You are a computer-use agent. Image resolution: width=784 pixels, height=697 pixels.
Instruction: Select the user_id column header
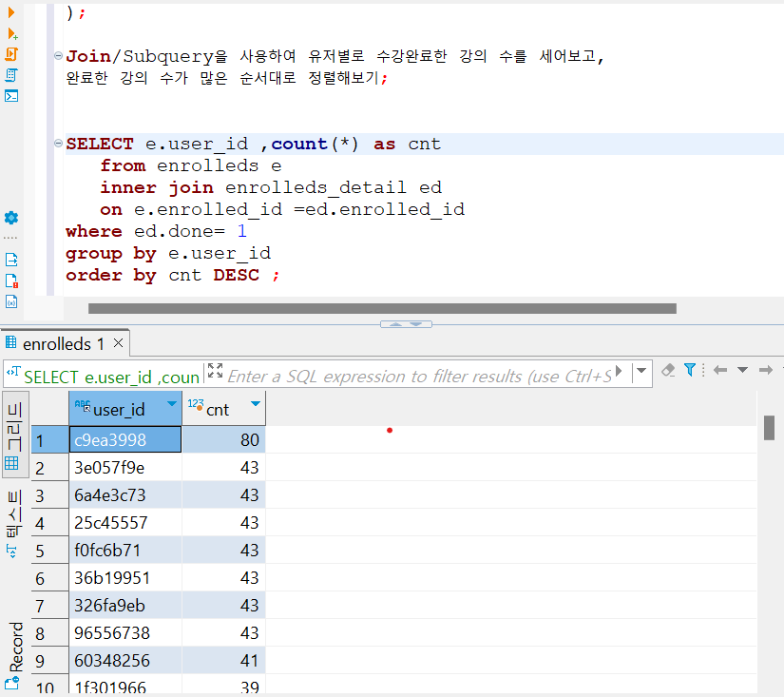[125, 409]
